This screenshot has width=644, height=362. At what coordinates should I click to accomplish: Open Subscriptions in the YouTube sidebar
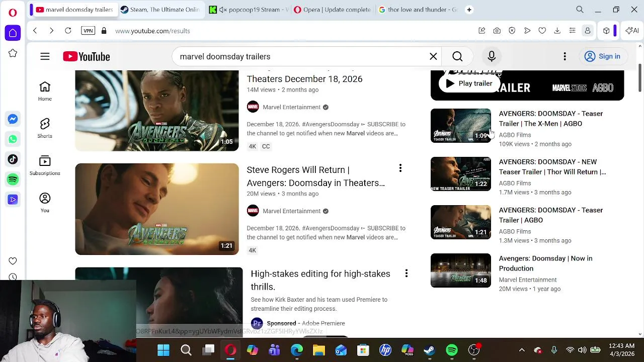pyautogui.click(x=45, y=166)
